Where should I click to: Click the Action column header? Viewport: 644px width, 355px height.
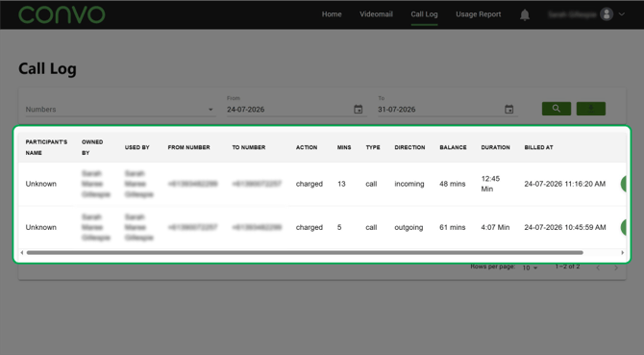click(x=307, y=147)
